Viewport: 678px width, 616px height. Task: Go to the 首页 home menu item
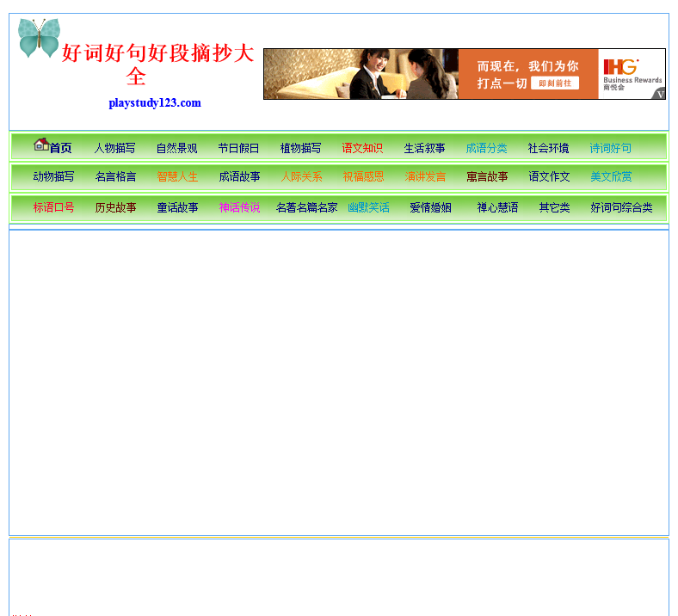point(60,148)
